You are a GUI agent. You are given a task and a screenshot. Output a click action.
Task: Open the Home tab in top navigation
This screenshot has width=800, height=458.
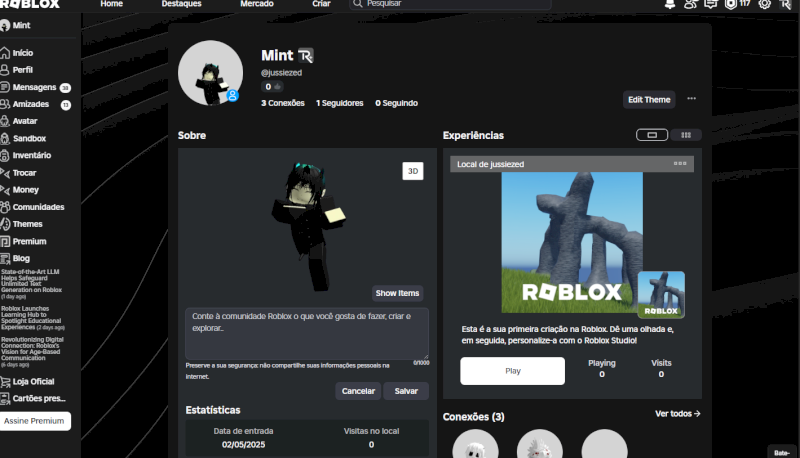point(112,4)
